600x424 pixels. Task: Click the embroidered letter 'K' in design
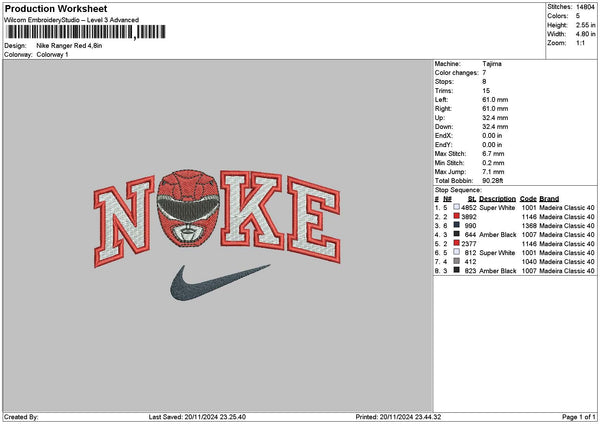click(x=251, y=209)
